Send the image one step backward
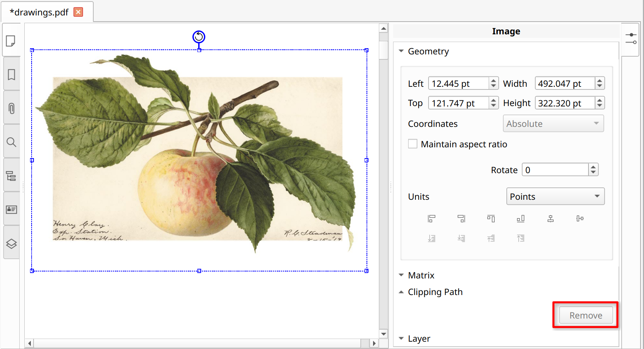The image size is (644, 349). pos(461,238)
